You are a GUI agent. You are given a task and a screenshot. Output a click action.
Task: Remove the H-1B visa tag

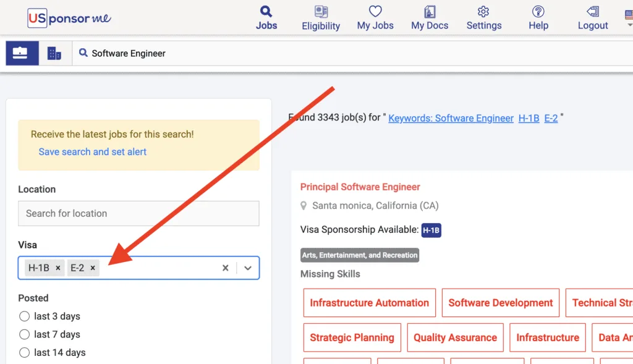pos(57,268)
